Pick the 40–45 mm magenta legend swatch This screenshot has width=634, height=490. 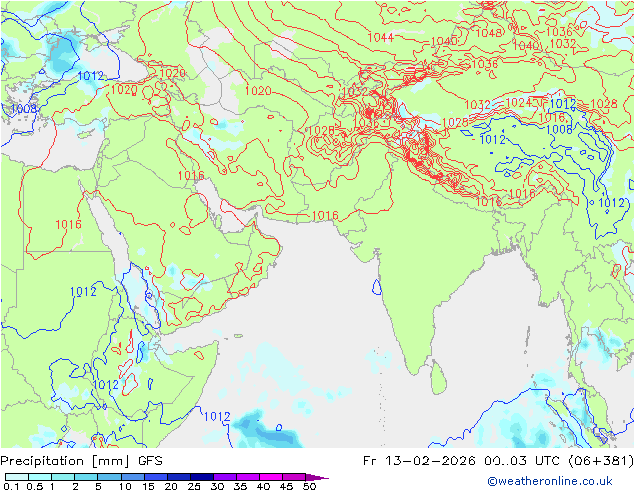pos(270,477)
